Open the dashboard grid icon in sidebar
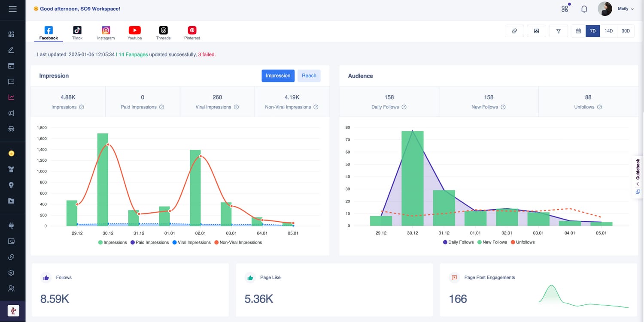644x322 pixels. pyautogui.click(x=11, y=34)
